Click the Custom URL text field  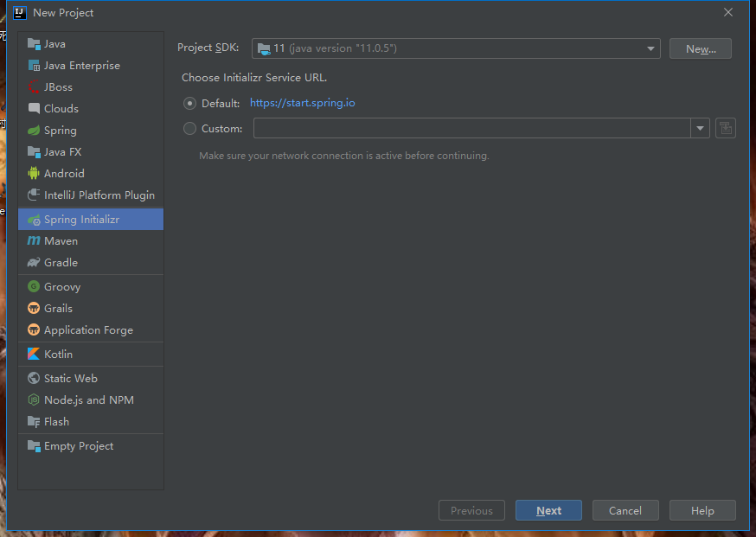(472, 128)
